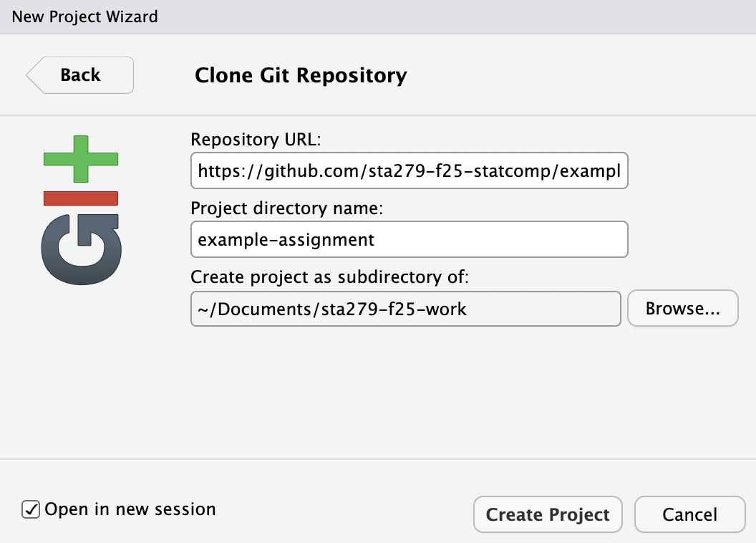The width and height of the screenshot is (756, 543).
Task: Select the GitHub URL text in the field
Action: tap(409, 170)
